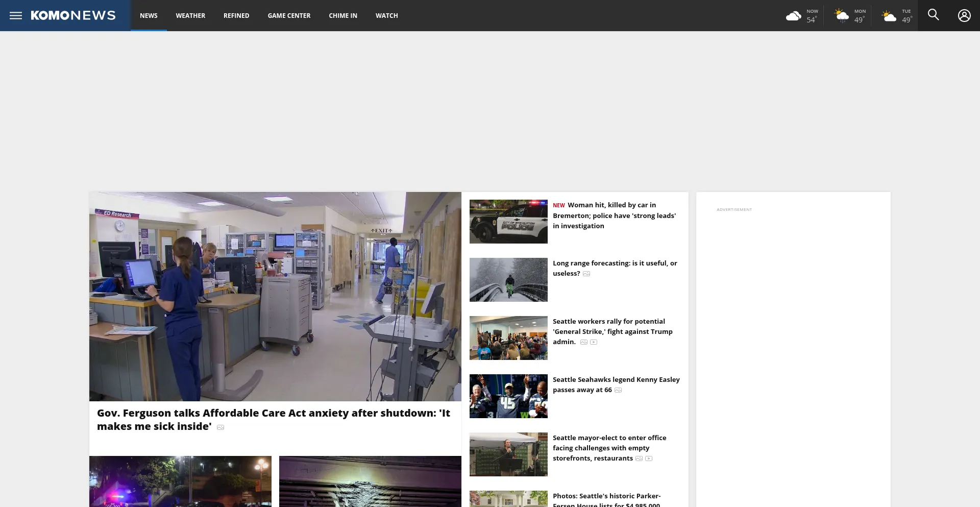980x507 pixels.
Task: Open the user account profile icon
Action: click(964, 15)
